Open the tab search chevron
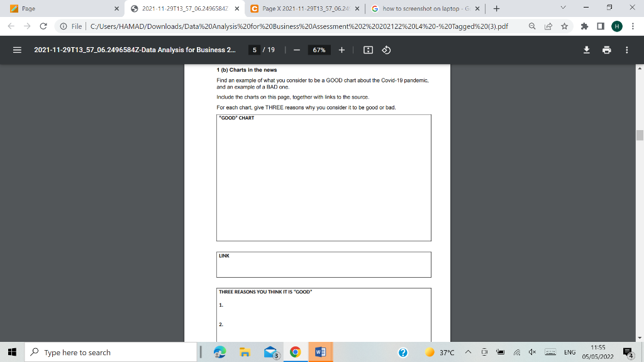 [x=562, y=9]
